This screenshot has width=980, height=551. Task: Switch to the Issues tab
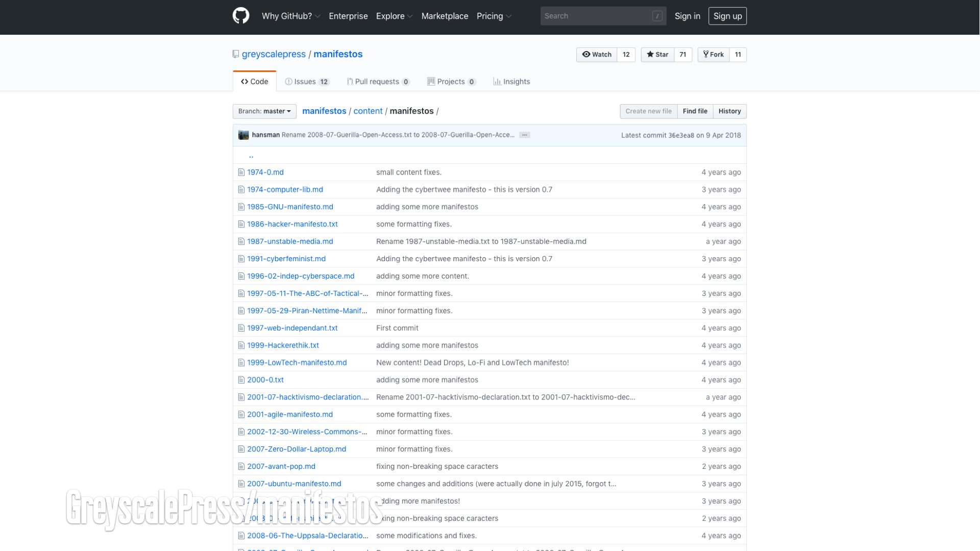click(307, 82)
